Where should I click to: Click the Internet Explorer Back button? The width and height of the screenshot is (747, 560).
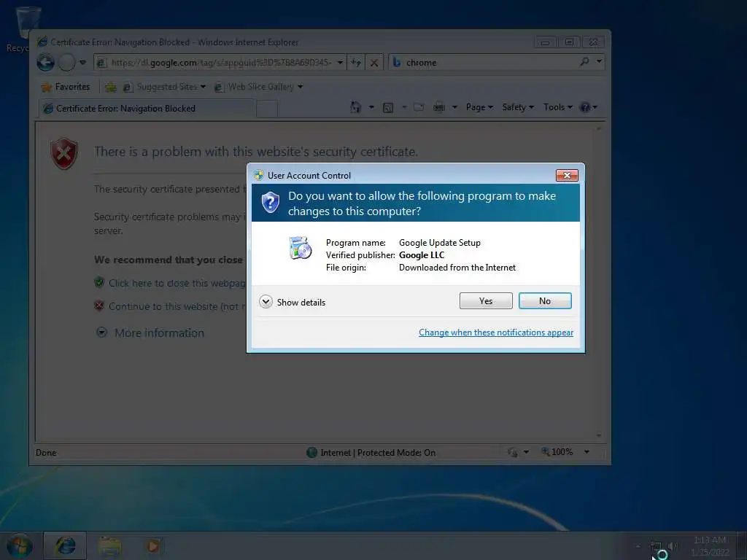point(46,63)
